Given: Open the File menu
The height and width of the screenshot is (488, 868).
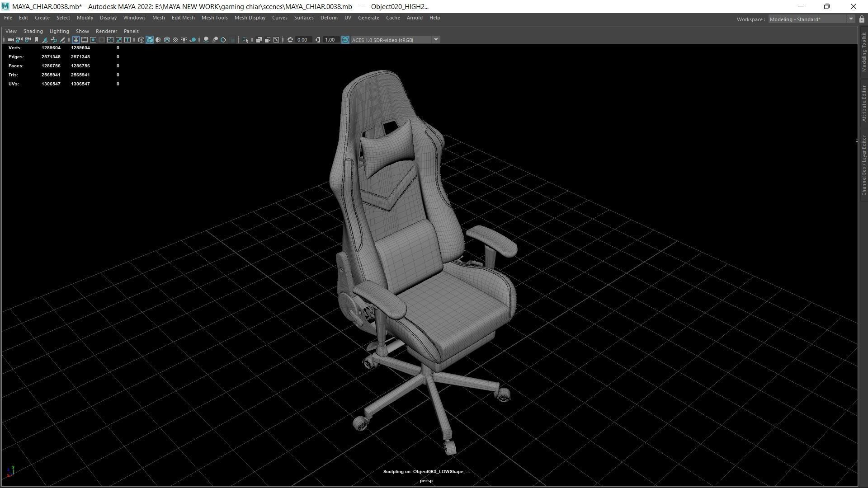Looking at the screenshot, I should pyautogui.click(x=8, y=18).
